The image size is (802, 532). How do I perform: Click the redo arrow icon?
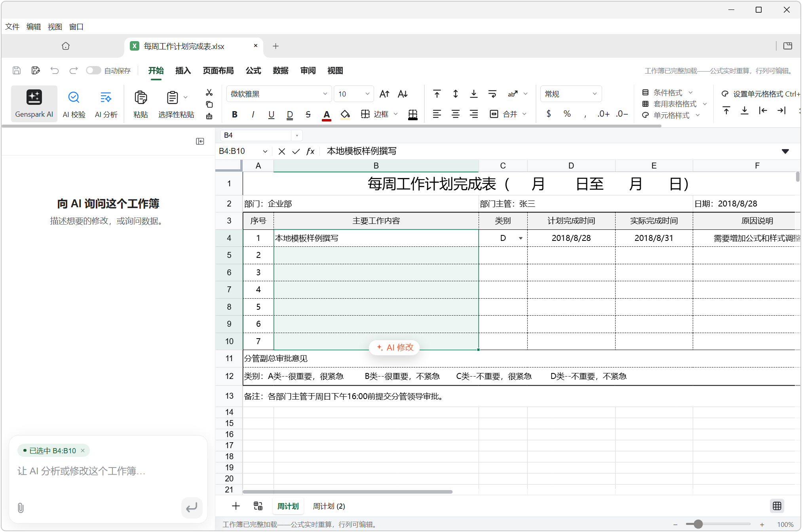[74, 70]
